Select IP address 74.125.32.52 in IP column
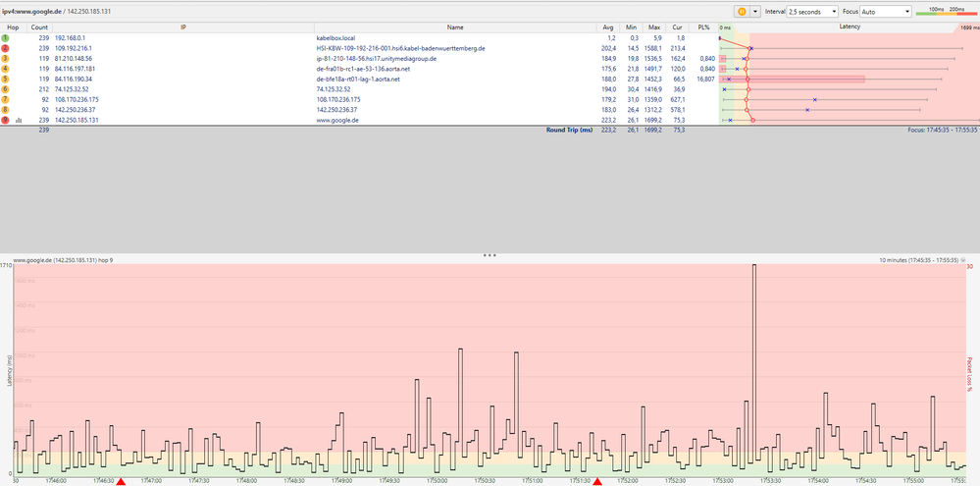 pos(72,89)
